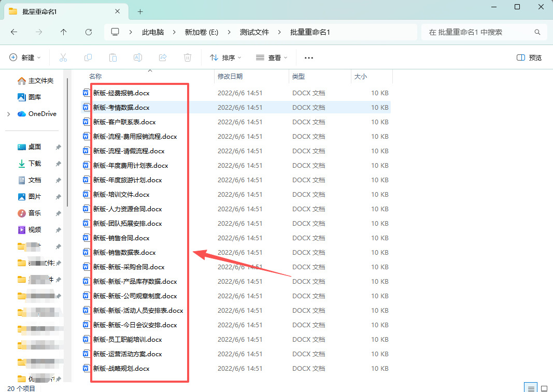Switch to large thumbnails view icon

pyautogui.click(x=544, y=388)
